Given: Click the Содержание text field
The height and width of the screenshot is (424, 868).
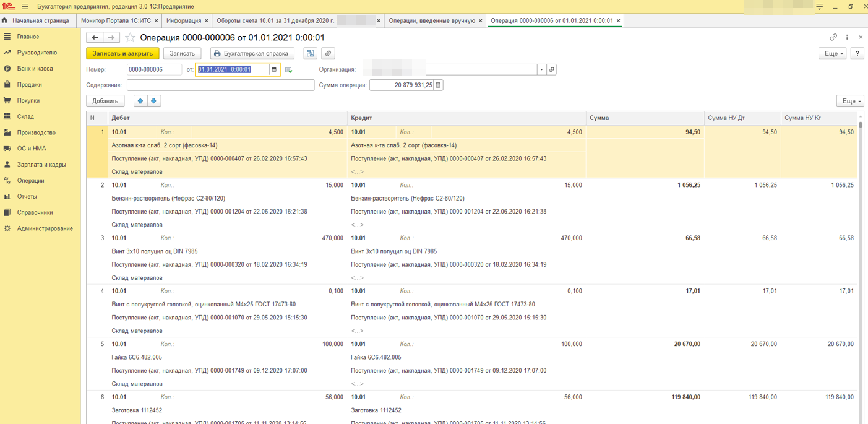Looking at the screenshot, I should pyautogui.click(x=220, y=85).
